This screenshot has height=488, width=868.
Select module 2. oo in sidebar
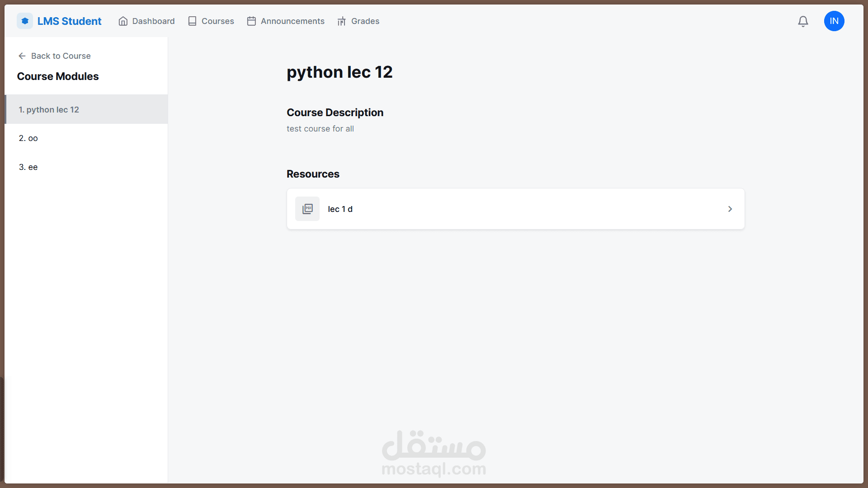point(86,138)
